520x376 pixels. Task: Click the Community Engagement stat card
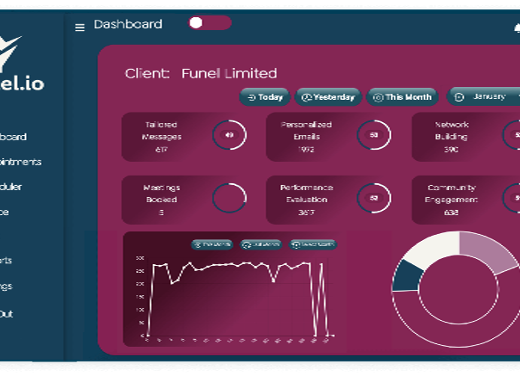(466, 200)
